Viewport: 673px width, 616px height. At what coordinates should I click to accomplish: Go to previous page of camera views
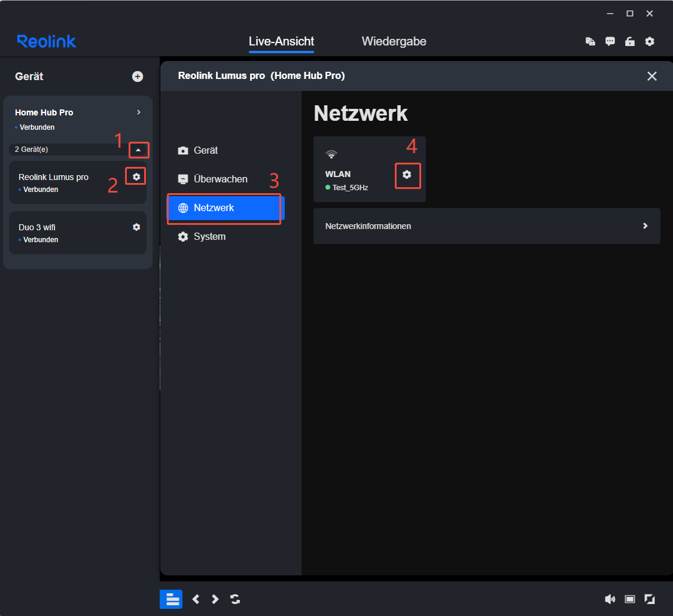coord(196,599)
